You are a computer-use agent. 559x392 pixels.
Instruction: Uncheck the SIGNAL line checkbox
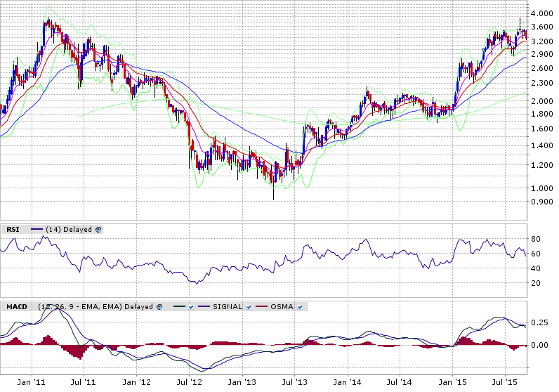click(x=248, y=307)
